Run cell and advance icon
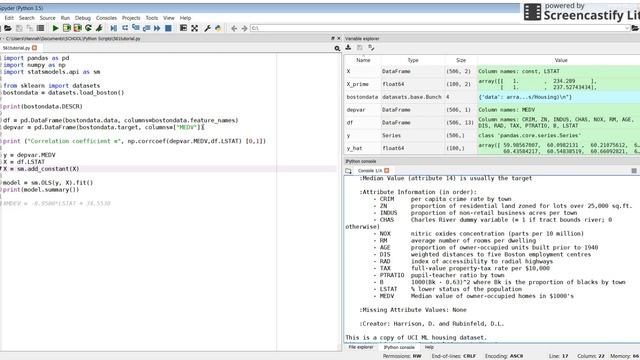640x360 pixels. 77,28
